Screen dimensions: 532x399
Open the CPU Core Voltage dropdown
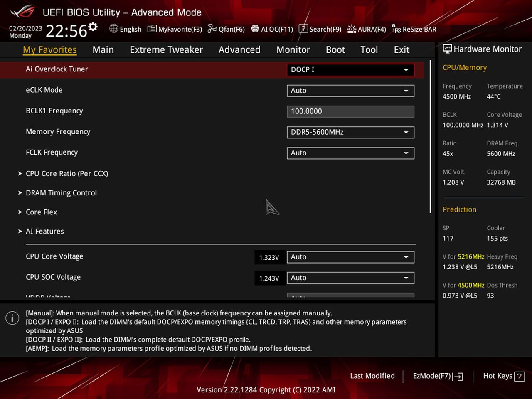[x=350, y=257]
